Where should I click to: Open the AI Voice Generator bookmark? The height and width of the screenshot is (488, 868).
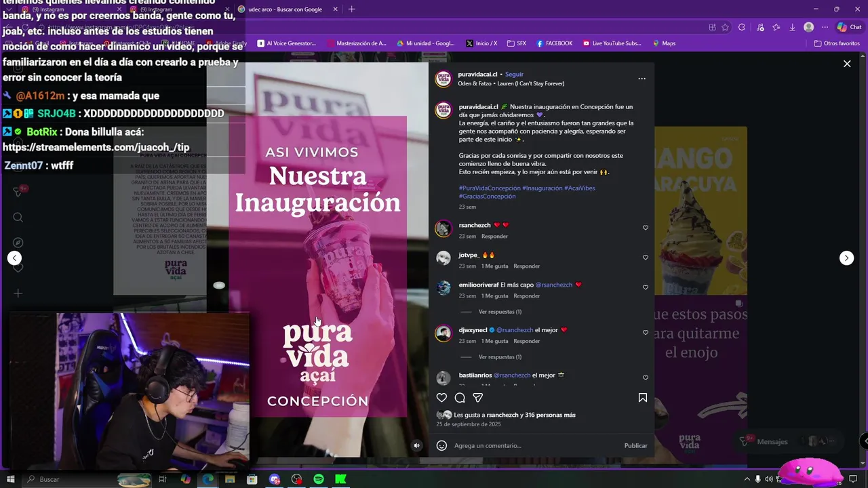[x=286, y=43]
